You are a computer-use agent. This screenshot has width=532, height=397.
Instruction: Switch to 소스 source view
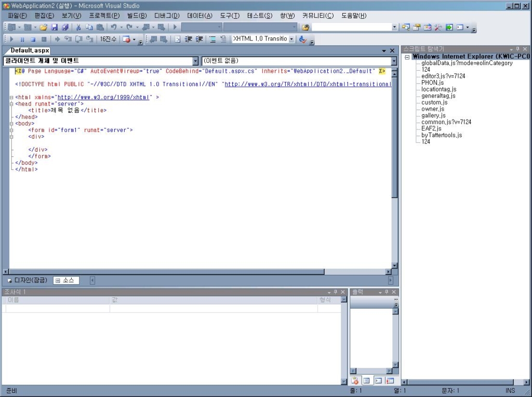66,280
